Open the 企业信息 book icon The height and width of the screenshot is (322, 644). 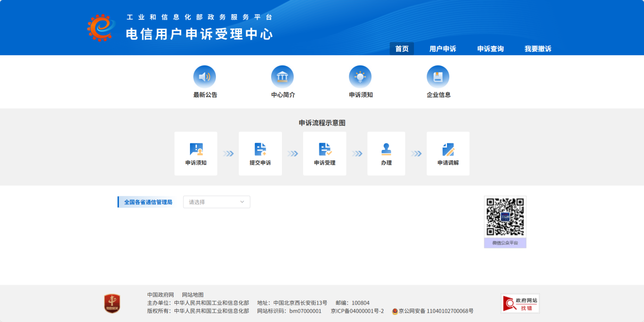pos(438,76)
